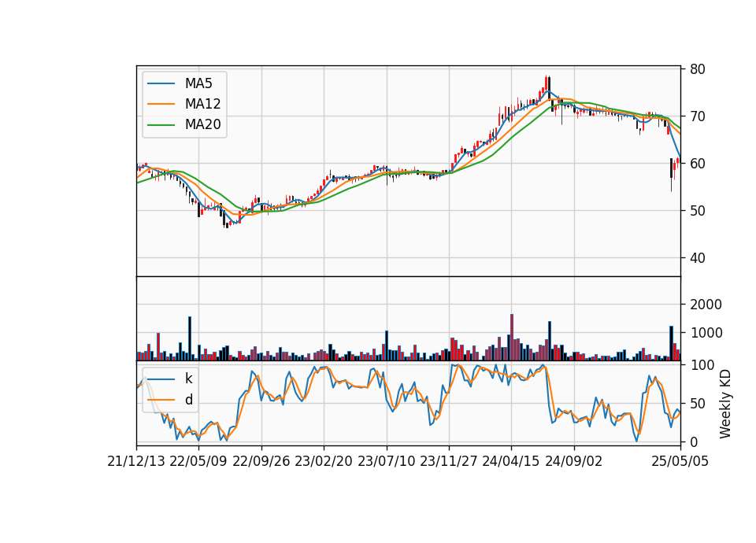Click the green MA20 legend line sample

[161, 125]
